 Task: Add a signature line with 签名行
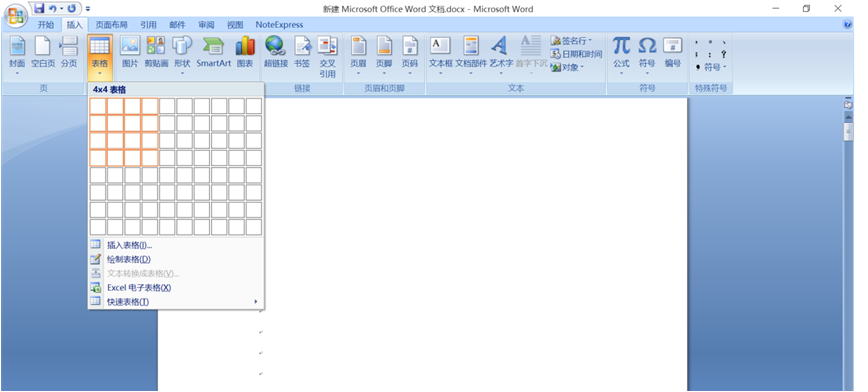point(571,40)
